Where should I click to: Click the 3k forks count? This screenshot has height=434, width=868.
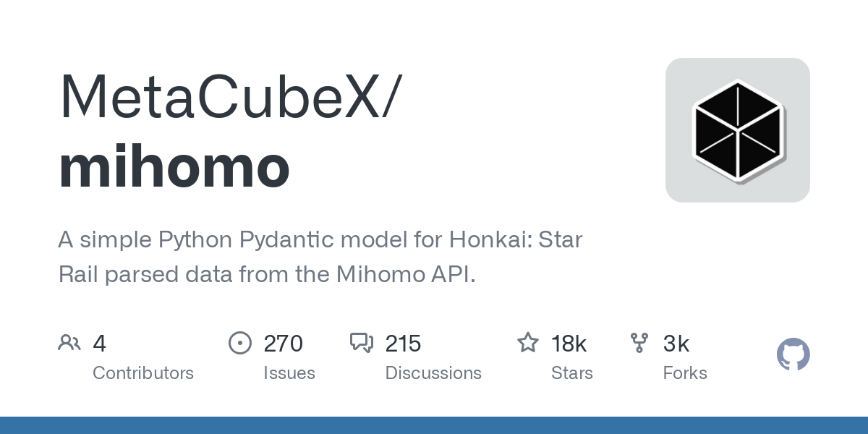676,344
